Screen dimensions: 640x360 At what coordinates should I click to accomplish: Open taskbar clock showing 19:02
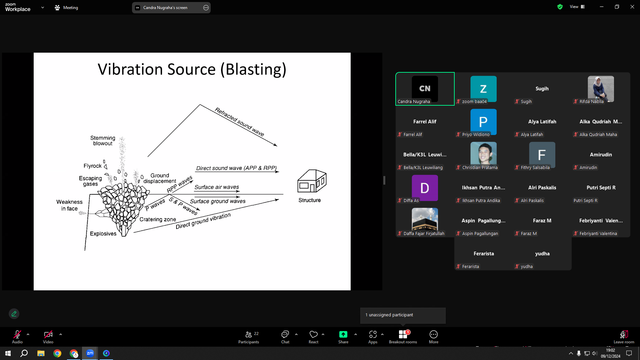(x=610, y=353)
